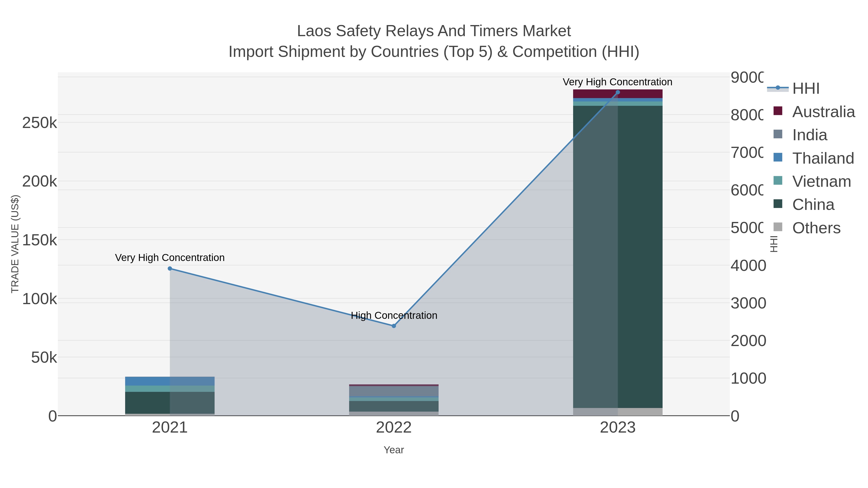This screenshot has height=488, width=868.
Task: Click the 2022 x-axis label
Action: point(393,428)
